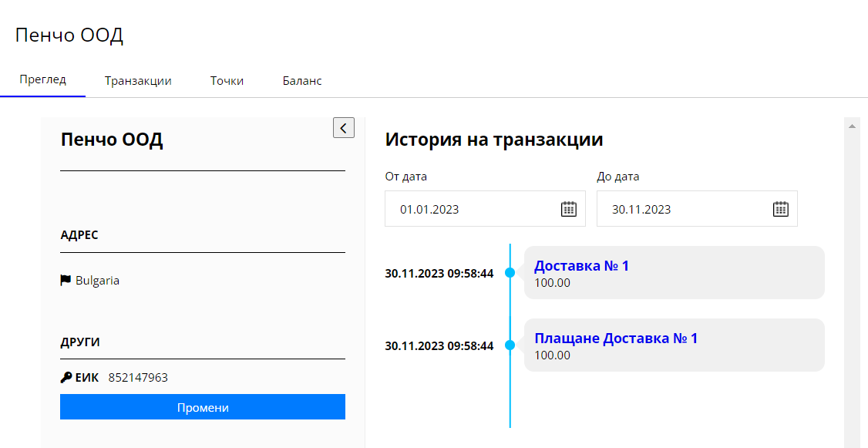868x448 pixels.
Task: Edit the От дата field showing 01.01.2023
Action: tap(485, 209)
